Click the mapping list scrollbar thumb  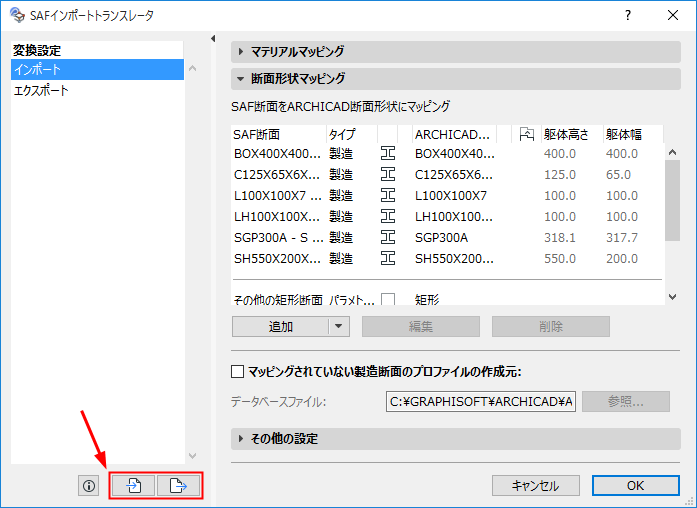(x=673, y=201)
